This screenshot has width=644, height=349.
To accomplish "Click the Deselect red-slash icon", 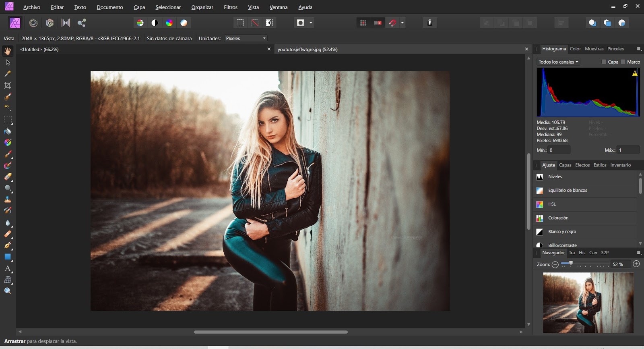I will pos(255,23).
